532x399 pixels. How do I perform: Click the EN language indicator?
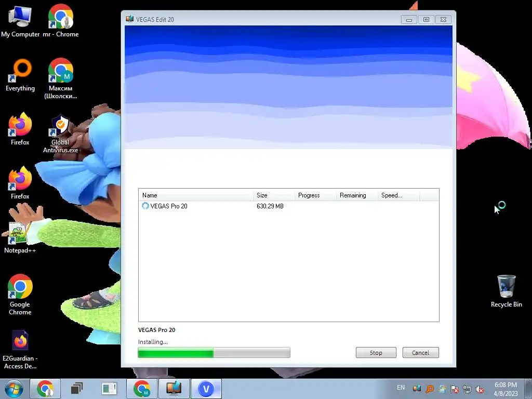[x=401, y=388]
